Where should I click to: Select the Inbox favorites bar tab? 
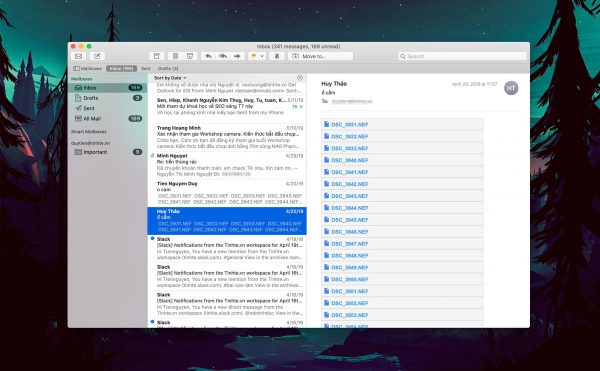(121, 68)
